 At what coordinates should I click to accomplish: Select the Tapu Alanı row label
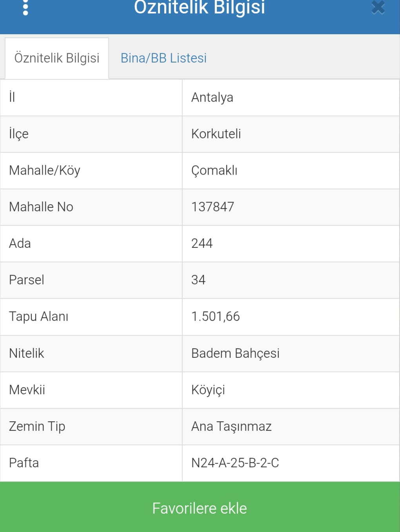38,316
